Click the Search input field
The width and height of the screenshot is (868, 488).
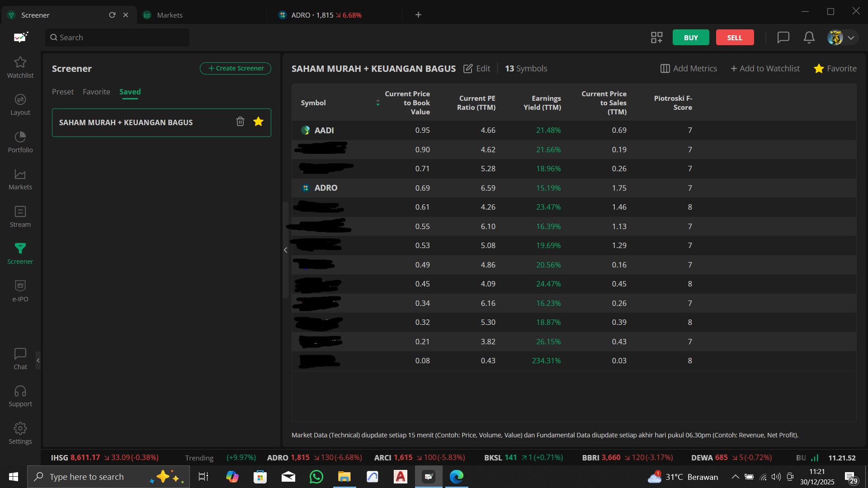(x=118, y=38)
